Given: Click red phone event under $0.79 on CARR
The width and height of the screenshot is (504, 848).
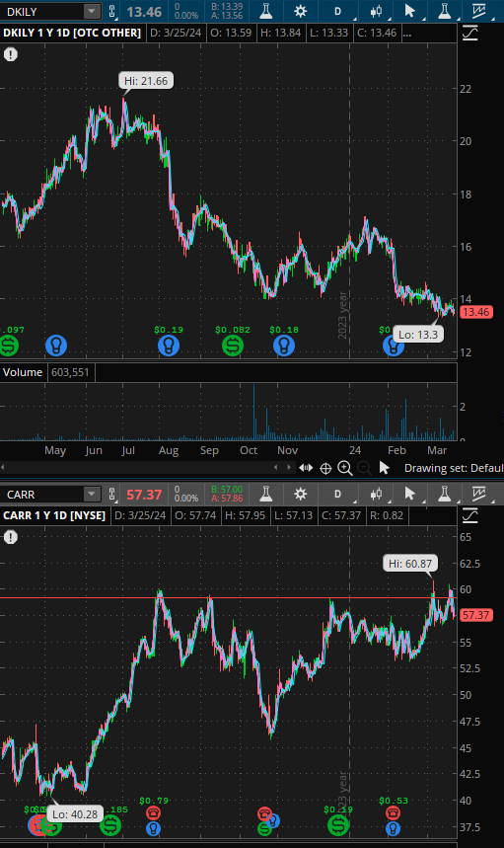Looking at the screenshot, I should (x=154, y=812).
